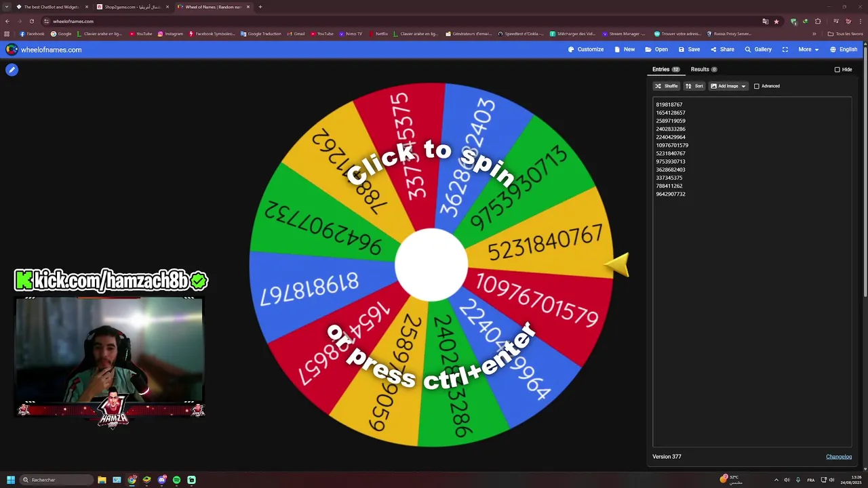This screenshot has height=488, width=868.
Task: Save the current wheel
Action: [x=689, y=49]
